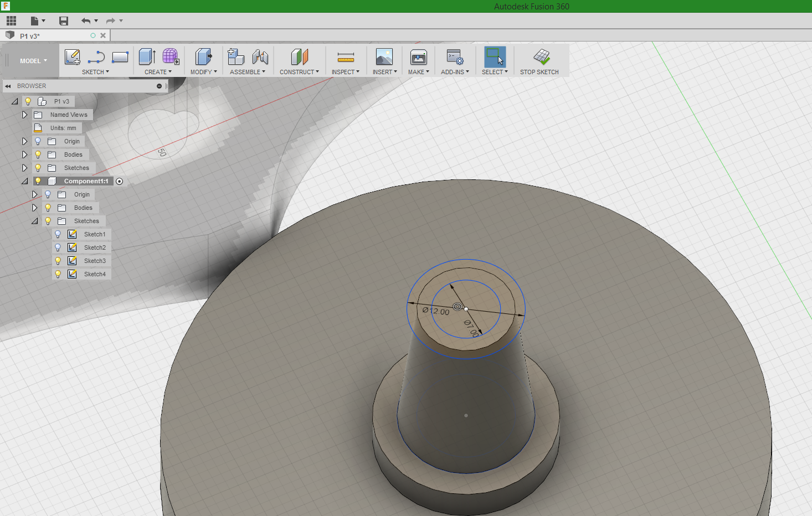This screenshot has height=516, width=812.
Task: Hide Sketch3 using its light bulb
Action: pyautogui.click(x=58, y=261)
